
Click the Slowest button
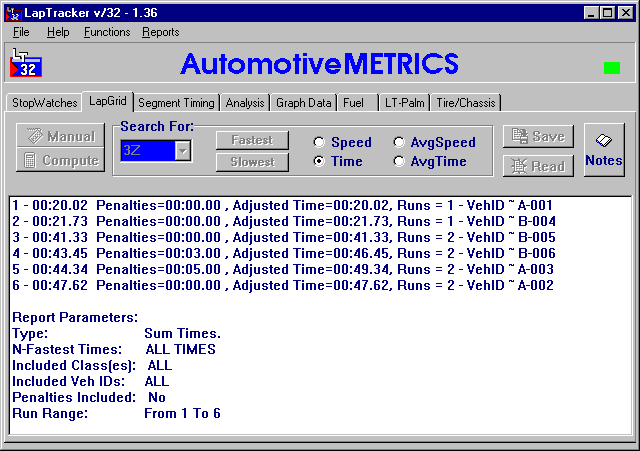click(x=252, y=162)
